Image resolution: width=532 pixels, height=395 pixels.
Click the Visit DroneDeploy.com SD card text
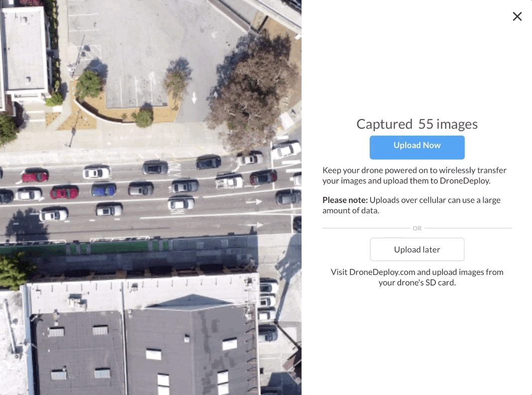pos(417,277)
